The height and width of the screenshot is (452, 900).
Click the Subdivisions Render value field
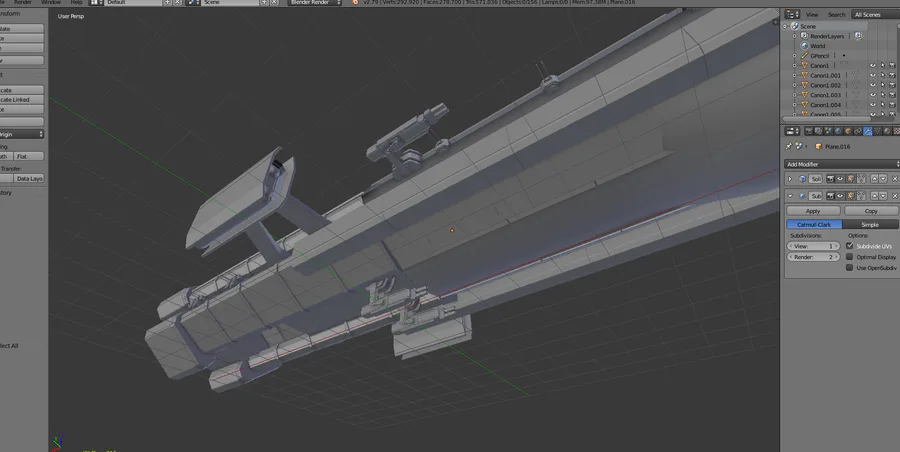tap(813, 257)
